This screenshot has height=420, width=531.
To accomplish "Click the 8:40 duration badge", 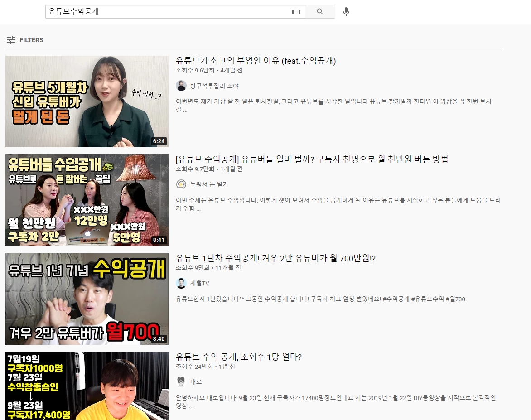I will tap(159, 339).
